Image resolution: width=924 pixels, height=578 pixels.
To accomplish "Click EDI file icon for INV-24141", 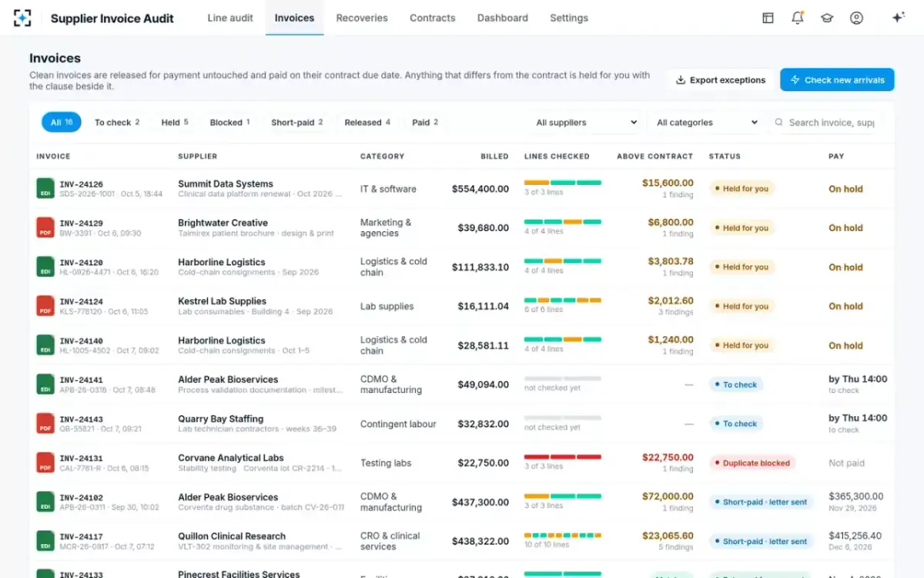I will 45,385.
